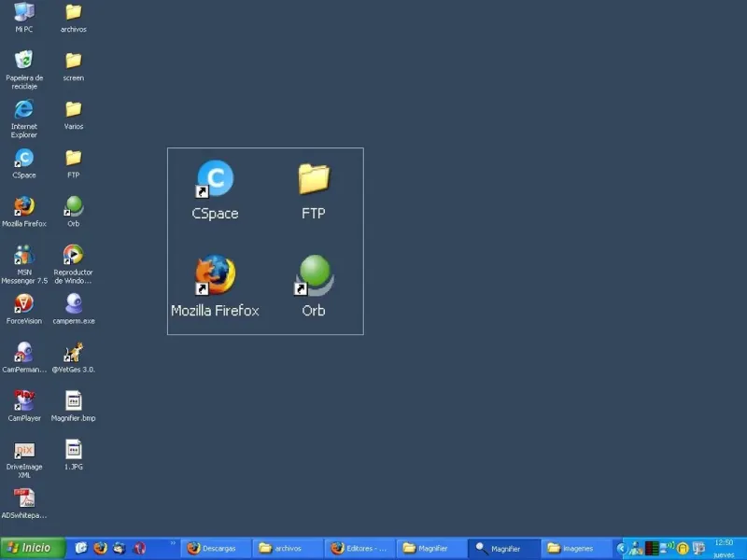Click the Show Desktop quick launch icon
Screen dimensions: 747x560
pyautogui.click(x=81, y=548)
